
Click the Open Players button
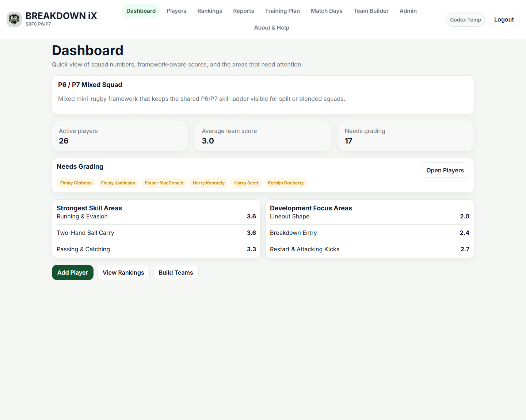pyautogui.click(x=445, y=170)
